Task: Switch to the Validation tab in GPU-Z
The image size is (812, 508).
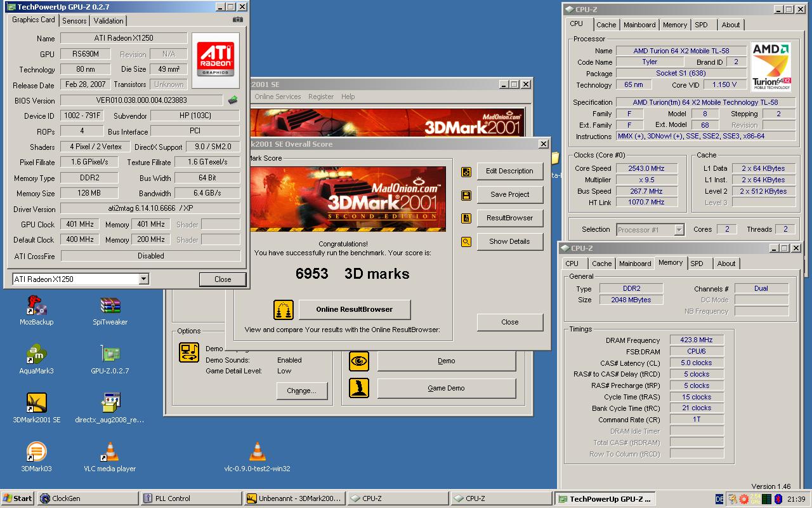Action: click(x=108, y=20)
